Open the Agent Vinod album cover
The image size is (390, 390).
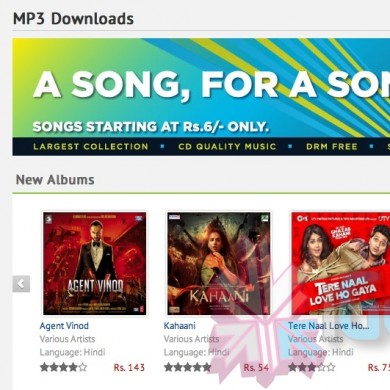(95, 264)
